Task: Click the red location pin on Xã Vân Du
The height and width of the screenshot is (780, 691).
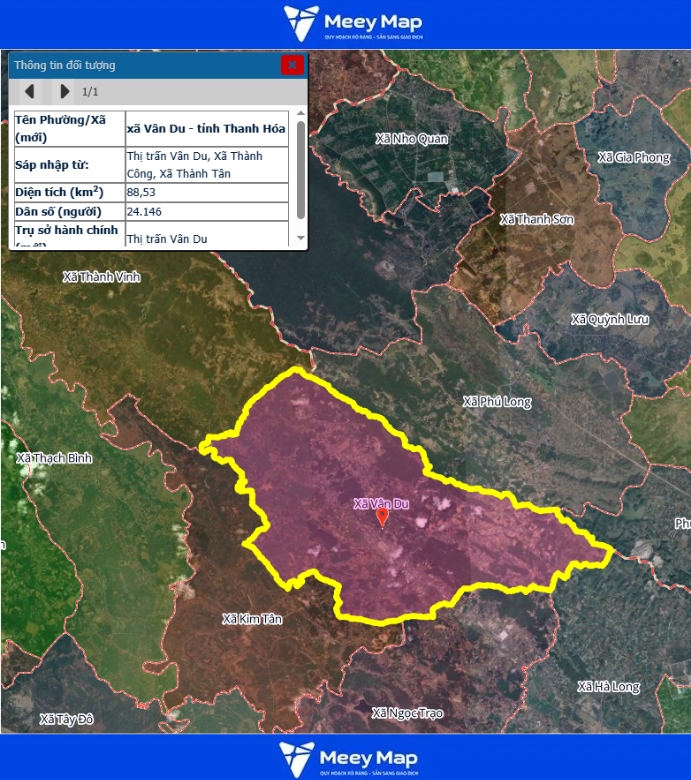Action: pos(382,517)
